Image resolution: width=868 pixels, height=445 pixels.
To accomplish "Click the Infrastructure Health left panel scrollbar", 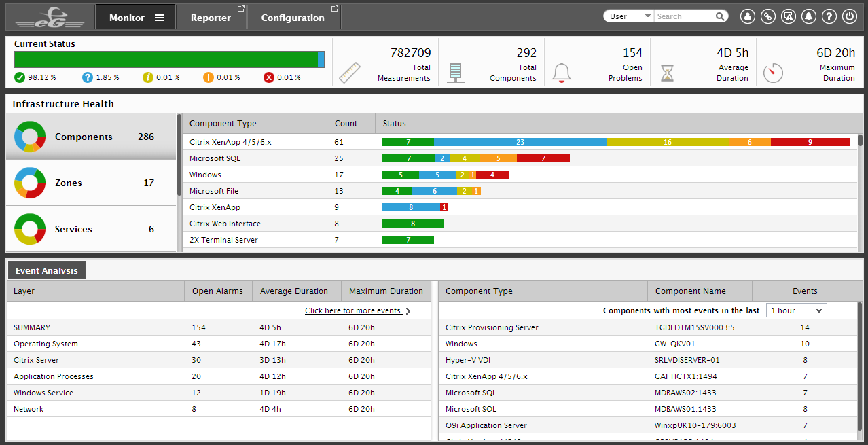I will pyautogui.click(x=179, y=156).
